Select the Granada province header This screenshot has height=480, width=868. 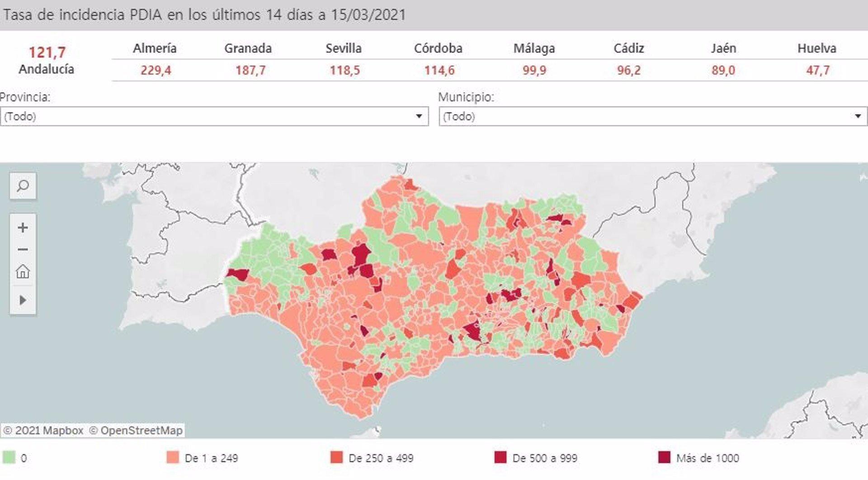[x=249, y=48]
